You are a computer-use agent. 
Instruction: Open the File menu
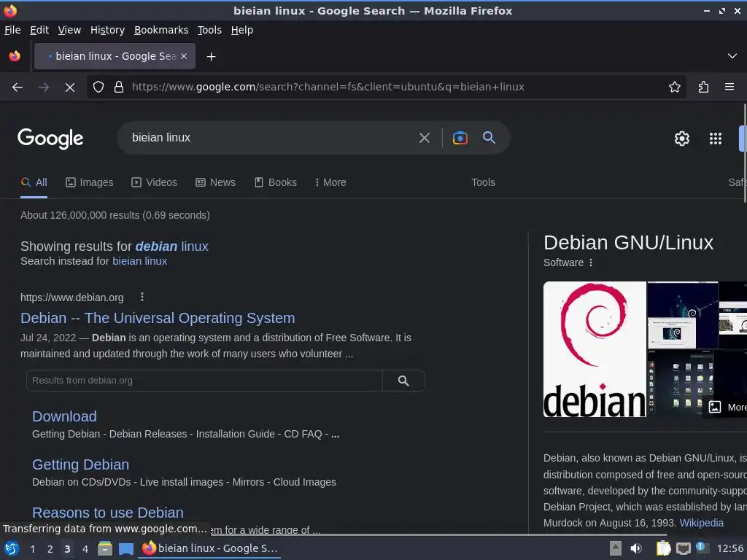click(12, 30)
